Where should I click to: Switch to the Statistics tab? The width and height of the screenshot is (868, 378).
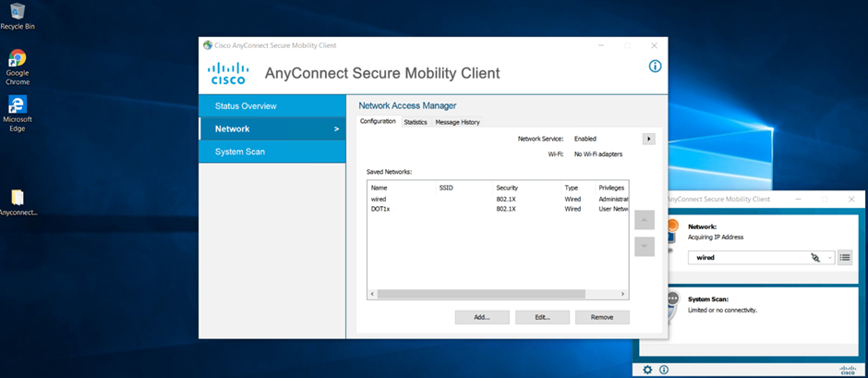pos(416,122)
